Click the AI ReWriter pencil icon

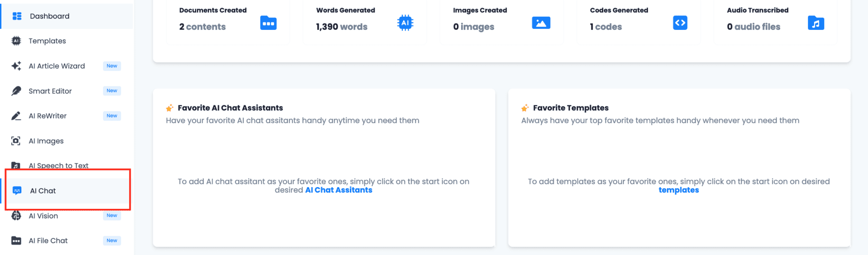point(16,116)
